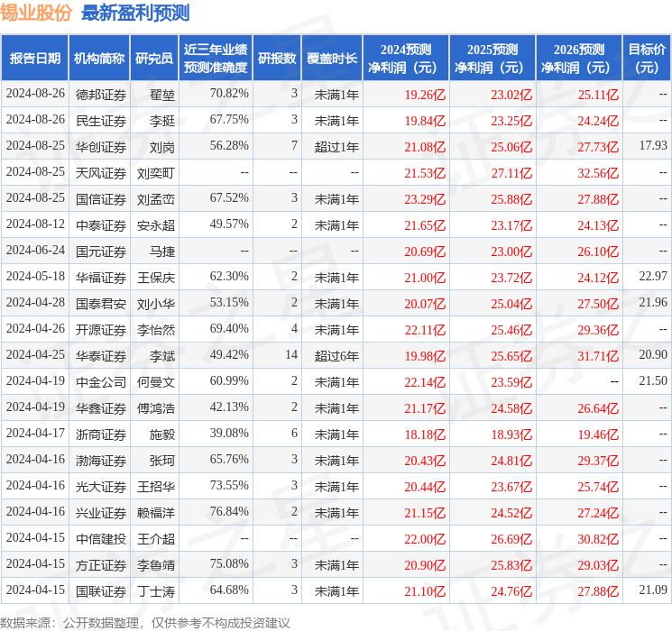
Task: Click 华鑫证券 institution cell
Action: pyautogui.click(x=101, y=407)
